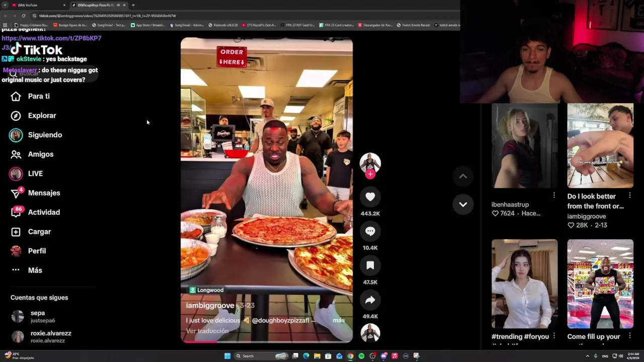Open the Para ti home feed
Image resolution: width=644 pixels, height=362 pixels.
tap(30, 96)
